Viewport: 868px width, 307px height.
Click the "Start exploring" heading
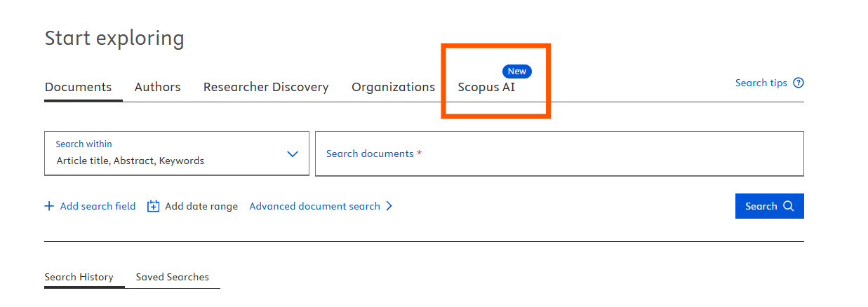[x=114, y=38]
